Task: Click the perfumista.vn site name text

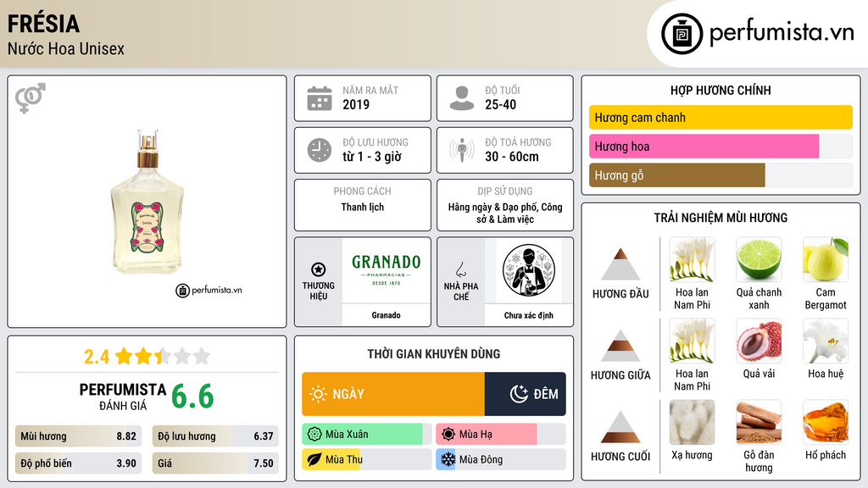Action: click(x=782, y=33)
